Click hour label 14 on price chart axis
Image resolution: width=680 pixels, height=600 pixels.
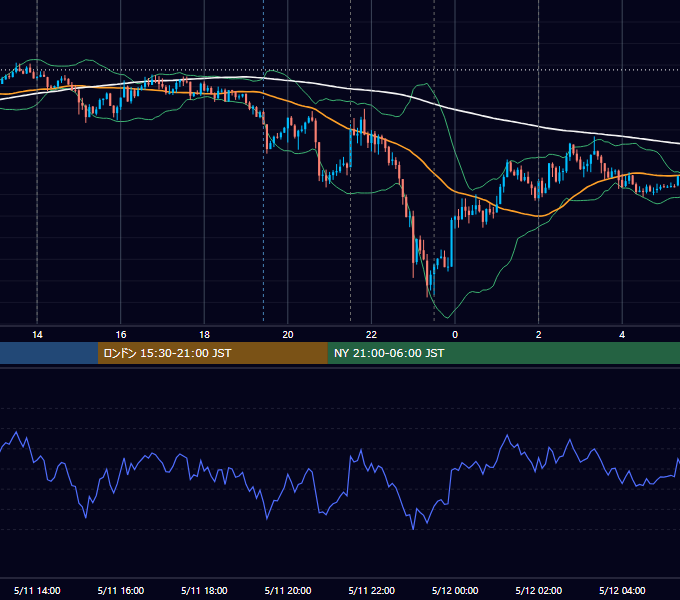(37, 335)
